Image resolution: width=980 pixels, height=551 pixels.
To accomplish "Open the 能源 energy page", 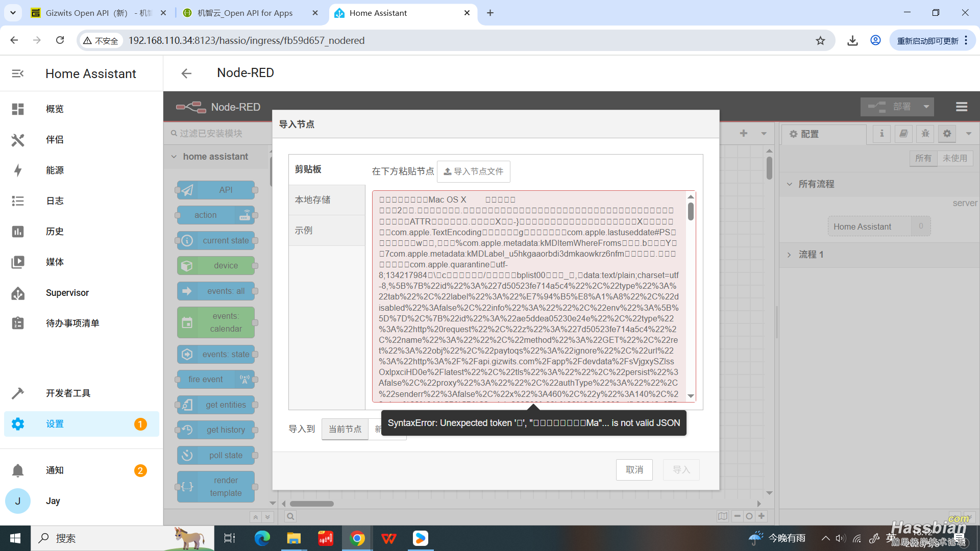I will pos(82,170).
